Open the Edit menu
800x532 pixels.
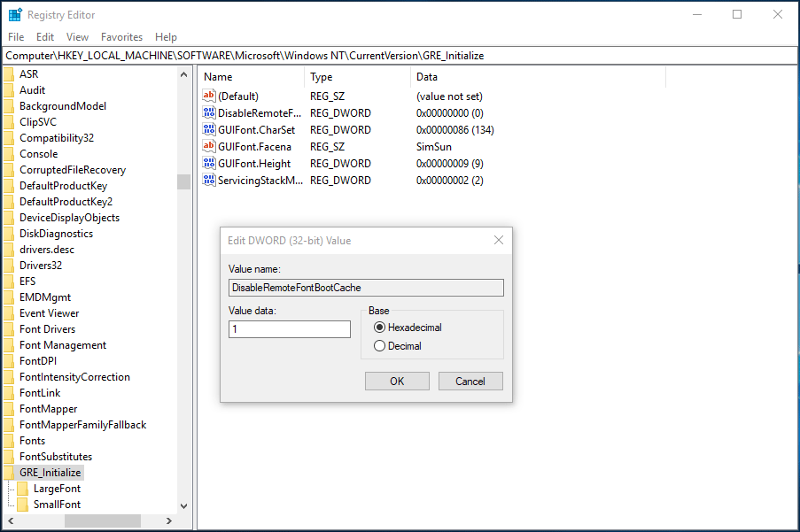point(45,37)
